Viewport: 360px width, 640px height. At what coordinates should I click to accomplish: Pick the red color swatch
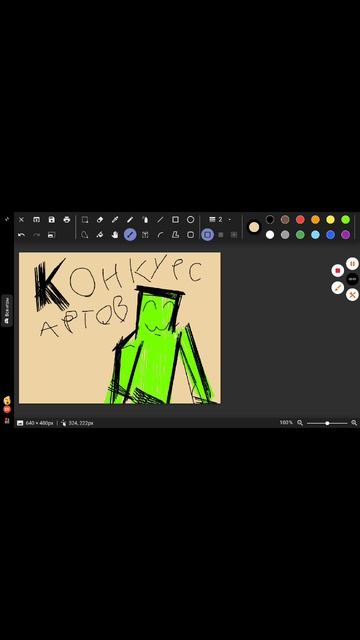(300, 220)
